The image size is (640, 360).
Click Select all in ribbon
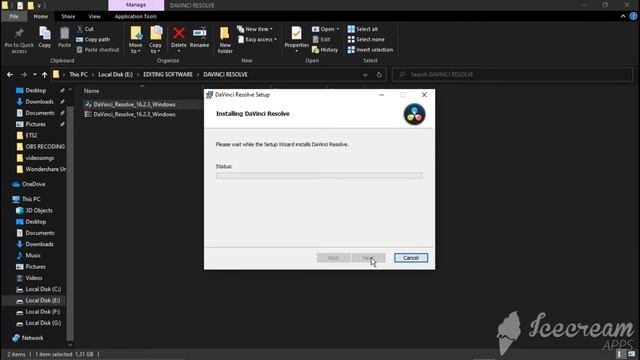tap(362, 29)
